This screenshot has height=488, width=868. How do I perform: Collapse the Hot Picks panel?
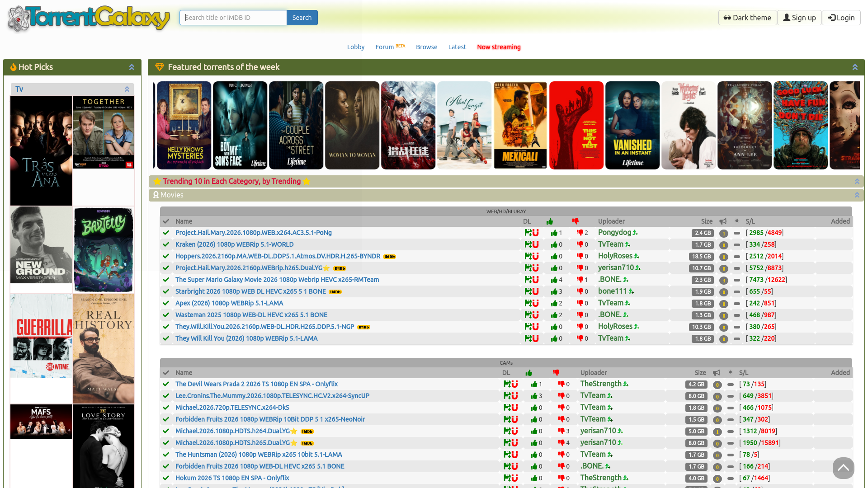point(132,67)
